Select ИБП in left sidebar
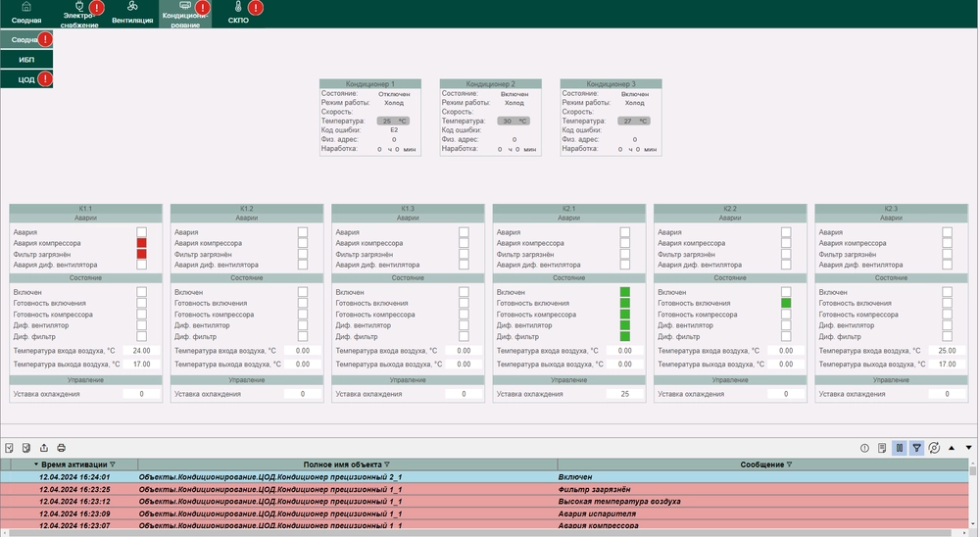The width and height of the screenshot is (980, 537). (x=26, y=60)
